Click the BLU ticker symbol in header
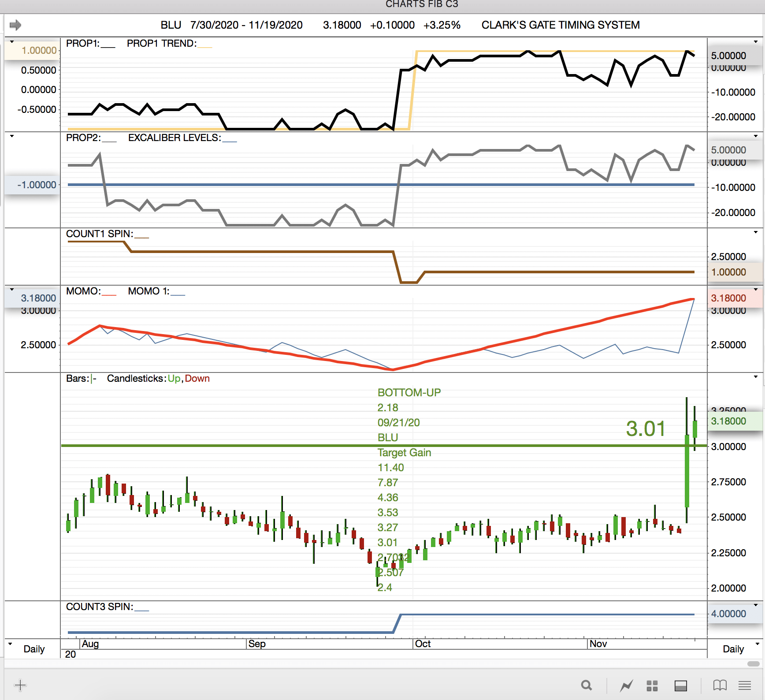The width and height of the screenshot is (765, 700). [171, 25]
